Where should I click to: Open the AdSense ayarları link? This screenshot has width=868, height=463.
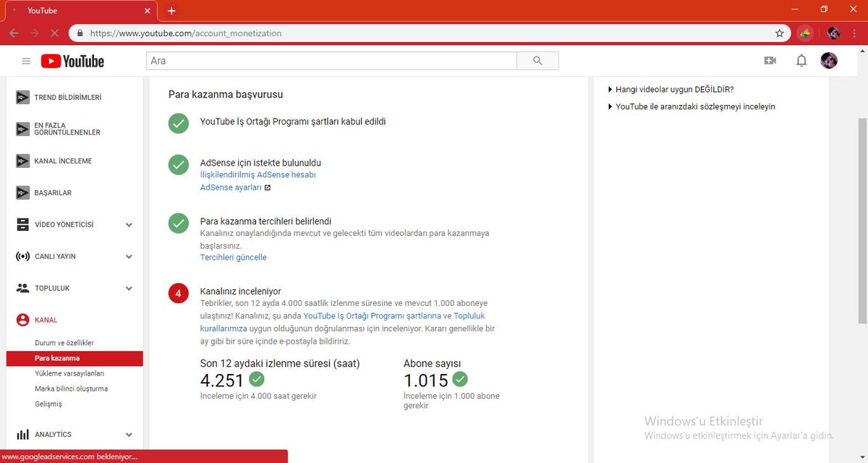pos(231,187)
